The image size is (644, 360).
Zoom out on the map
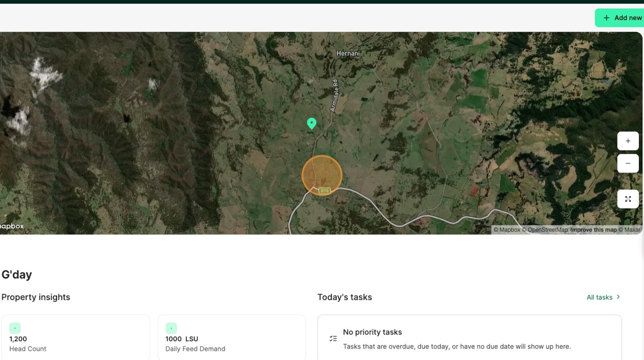627,163
